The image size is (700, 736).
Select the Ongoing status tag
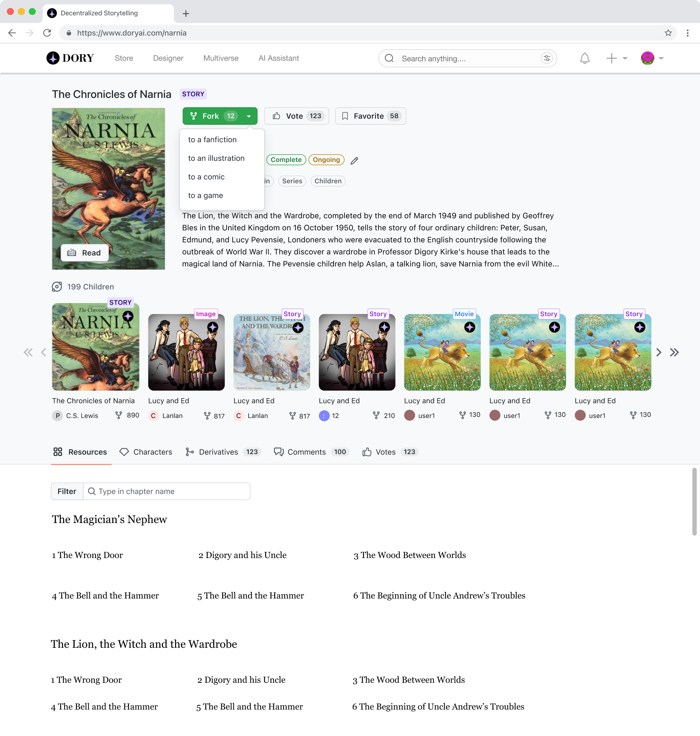coord(326,160)
